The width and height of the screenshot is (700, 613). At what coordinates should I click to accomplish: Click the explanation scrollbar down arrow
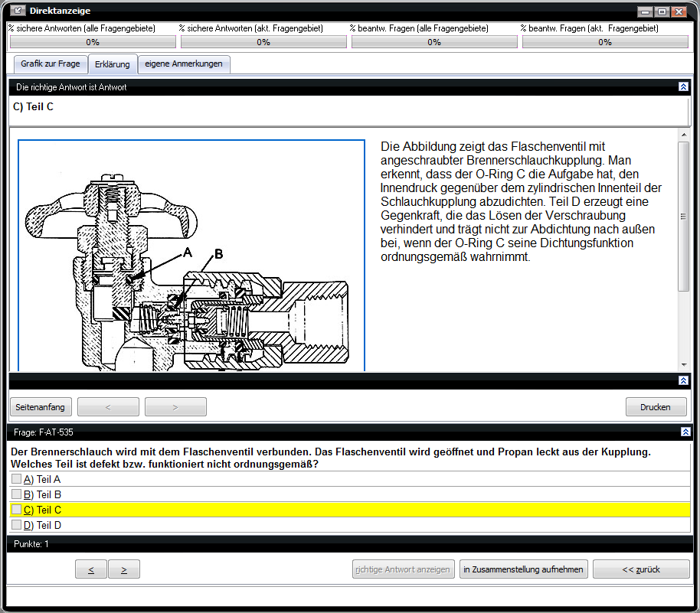coord(683,365)
